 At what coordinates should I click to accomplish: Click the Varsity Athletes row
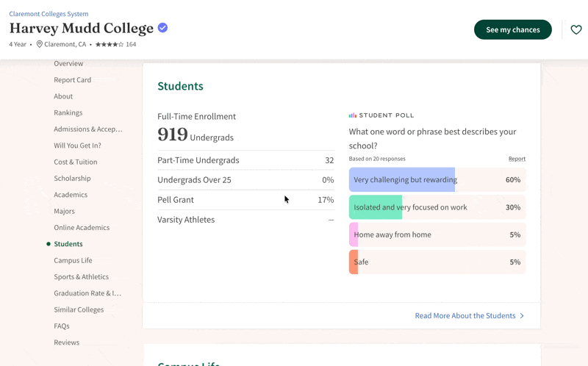pos(245,220)
